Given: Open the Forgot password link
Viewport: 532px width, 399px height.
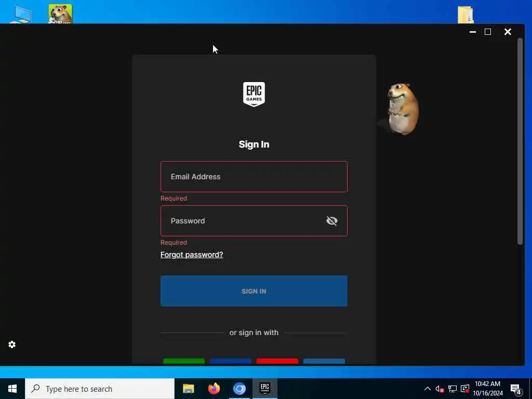Looking at the screenshot, I should click(192, 255).
